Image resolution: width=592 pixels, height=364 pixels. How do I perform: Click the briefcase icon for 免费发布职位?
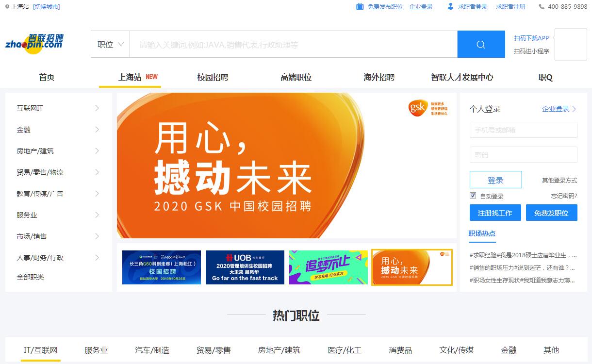click(360, 7)
